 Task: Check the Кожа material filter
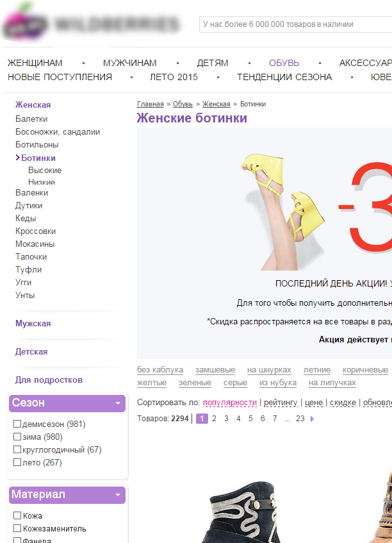point(17,515)
